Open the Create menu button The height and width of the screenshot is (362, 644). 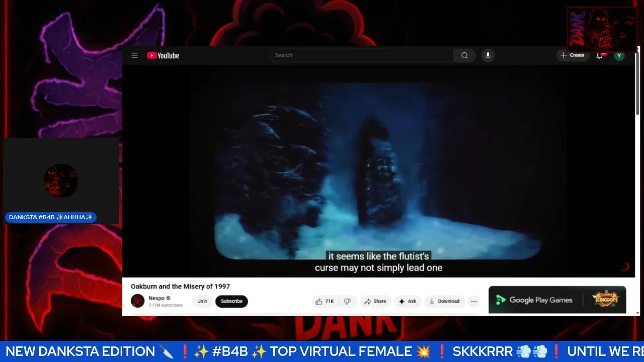pyautogui.click(x=573, y=55)
